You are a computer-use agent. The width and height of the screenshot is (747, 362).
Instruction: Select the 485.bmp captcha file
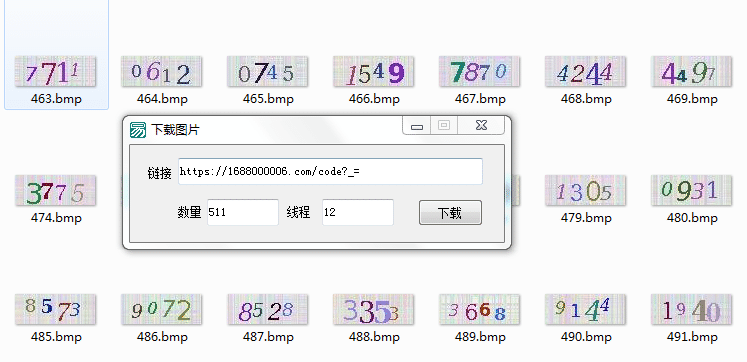pos(55,310)
